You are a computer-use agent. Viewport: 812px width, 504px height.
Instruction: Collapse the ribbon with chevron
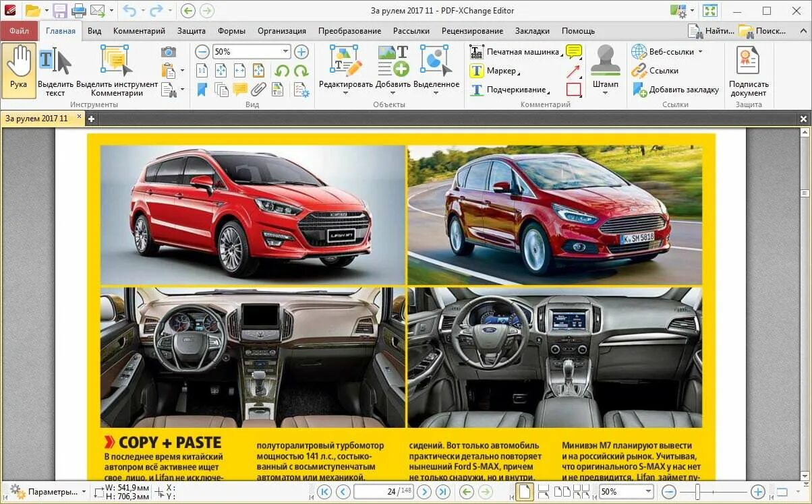[802, 30]
